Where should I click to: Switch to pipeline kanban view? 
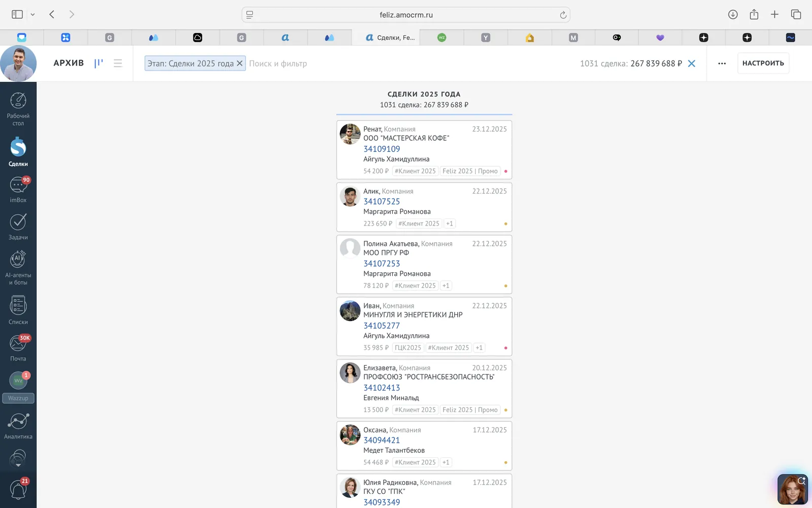click(x=98, y=63)
